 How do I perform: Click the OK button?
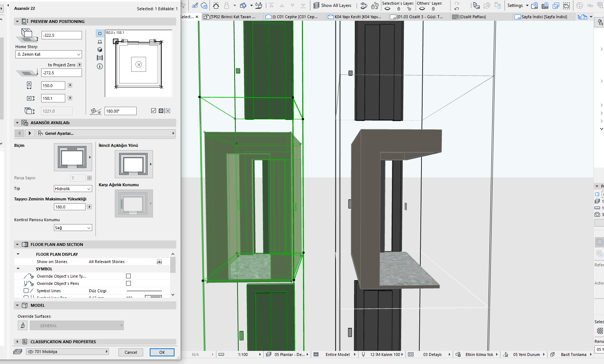162,352
